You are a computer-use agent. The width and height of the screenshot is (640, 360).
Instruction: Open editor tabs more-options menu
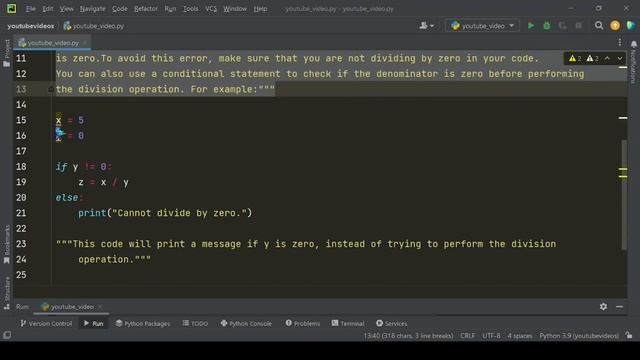pyautogui.click(x=620, y=42)
